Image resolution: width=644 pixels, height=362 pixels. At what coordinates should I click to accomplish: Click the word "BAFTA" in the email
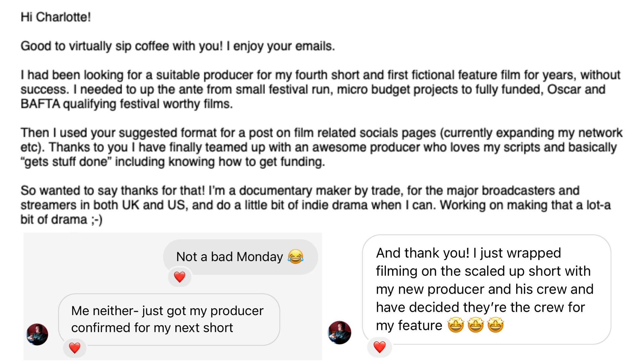40,104
